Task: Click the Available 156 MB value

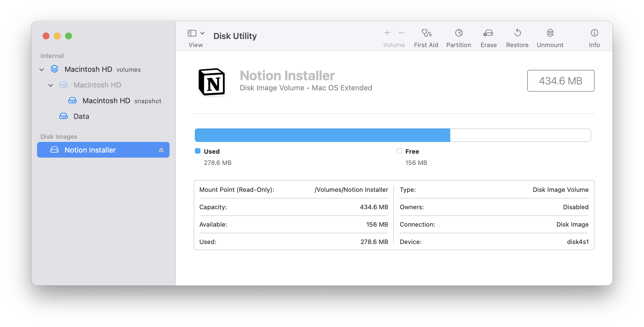Action: tap(377, 224)
